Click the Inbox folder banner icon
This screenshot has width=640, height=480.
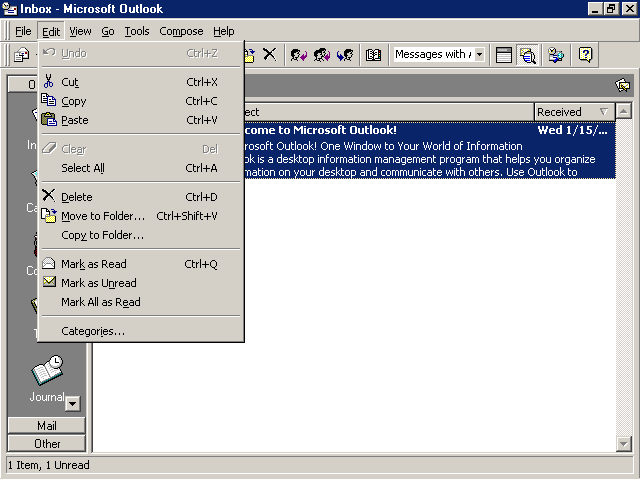[x=622, y=85]
